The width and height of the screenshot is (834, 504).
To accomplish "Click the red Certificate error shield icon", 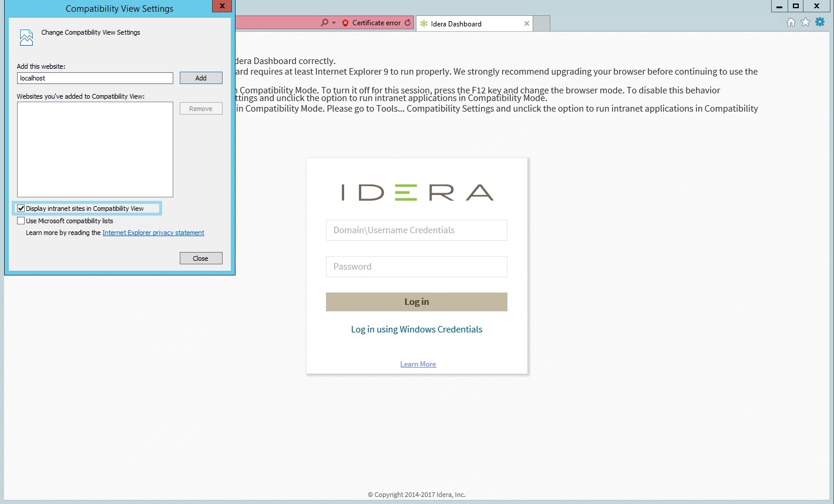I will coord(345,23).
